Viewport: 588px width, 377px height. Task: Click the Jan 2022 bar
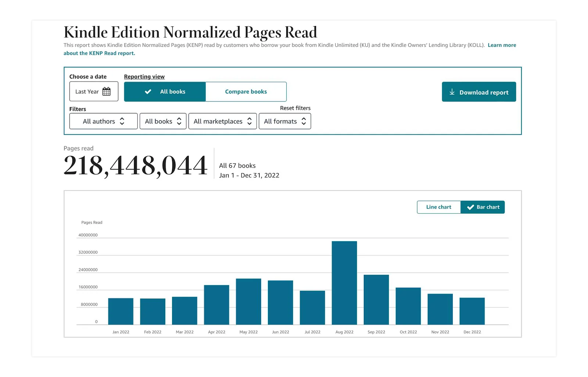pyautogui.click(x=121, y=311)
